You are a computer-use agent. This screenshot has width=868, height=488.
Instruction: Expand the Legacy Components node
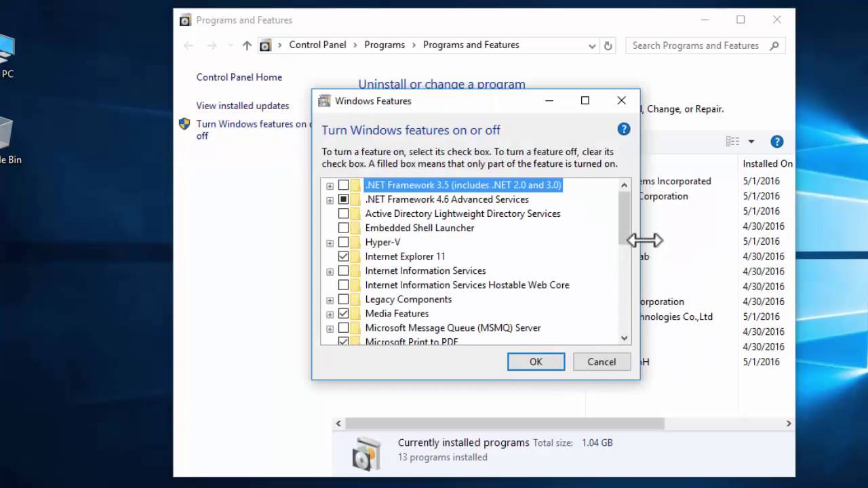point(330,300)
